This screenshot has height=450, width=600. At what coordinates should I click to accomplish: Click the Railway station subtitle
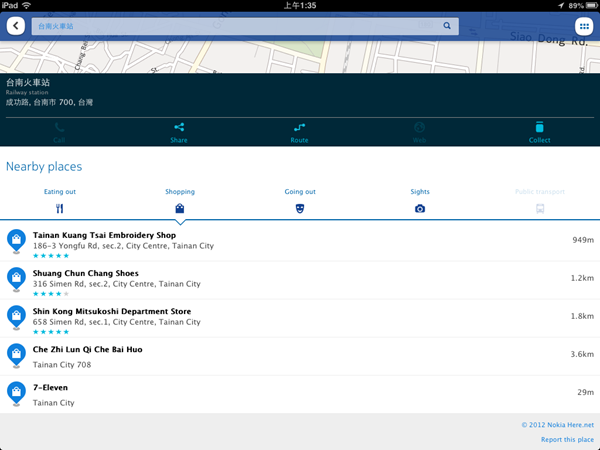click(x=27, y=93)
